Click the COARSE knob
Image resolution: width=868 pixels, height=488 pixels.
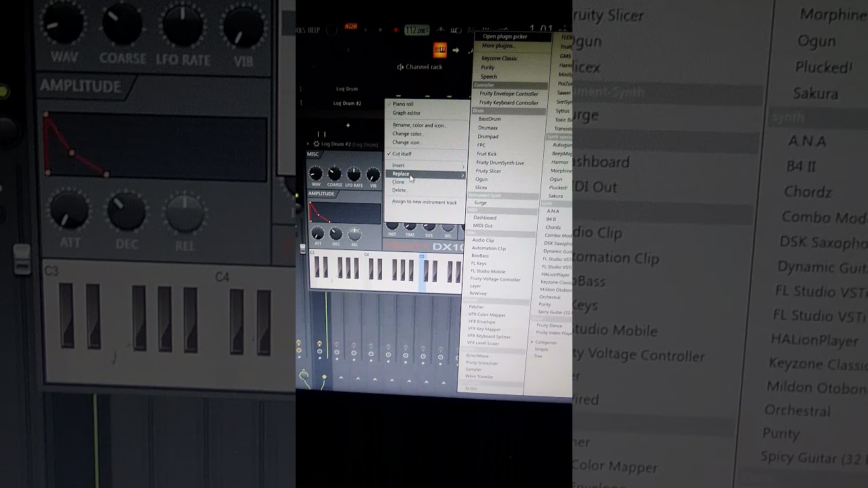[x=334, y=175]
